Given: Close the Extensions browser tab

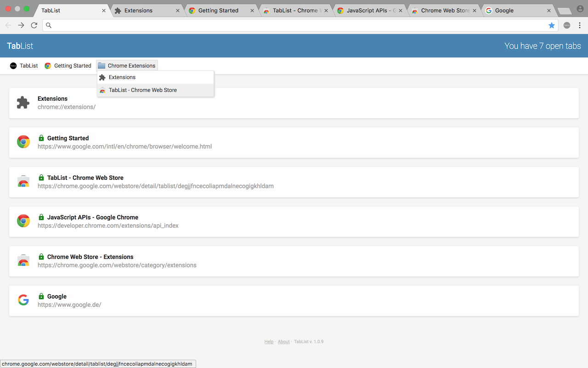Looking at the screenshot, I should pyautogui.click(x=178, y=10).
